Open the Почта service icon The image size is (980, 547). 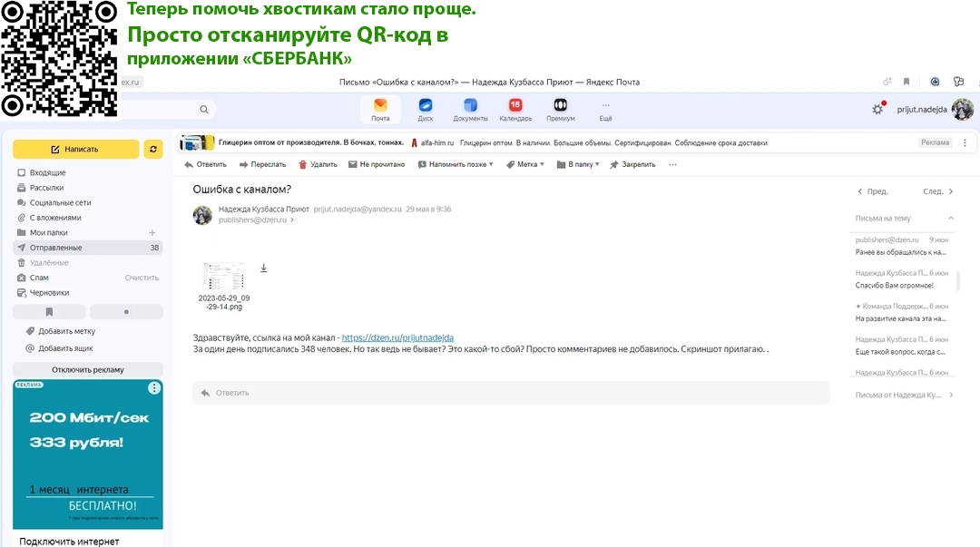[x=380, y=110]
